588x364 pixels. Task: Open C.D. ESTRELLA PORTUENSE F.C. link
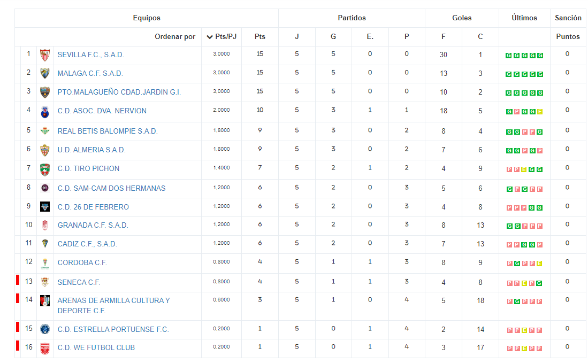pyautogui.click(x=113, y=330)
